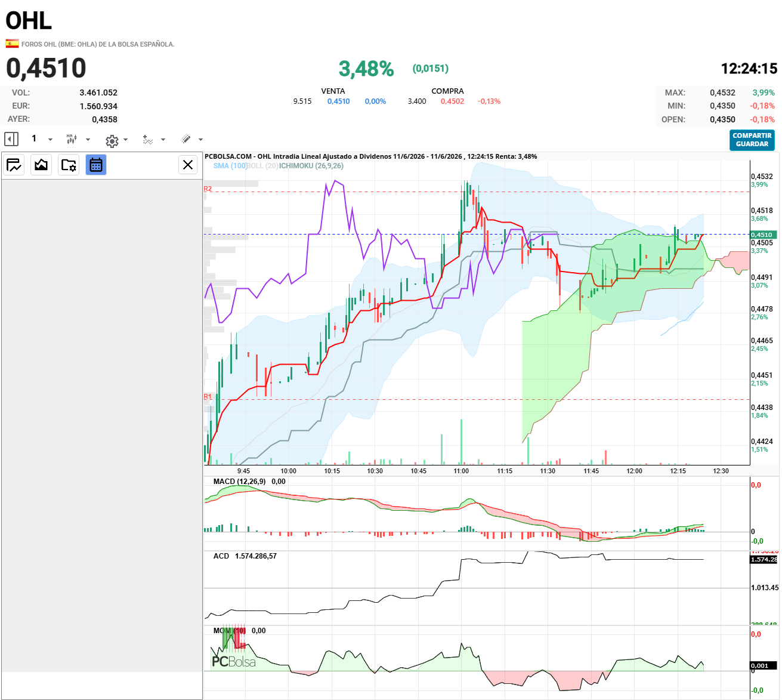
Task: Expand the settings gear dropdown arrow
Action: tap(125, 140)
